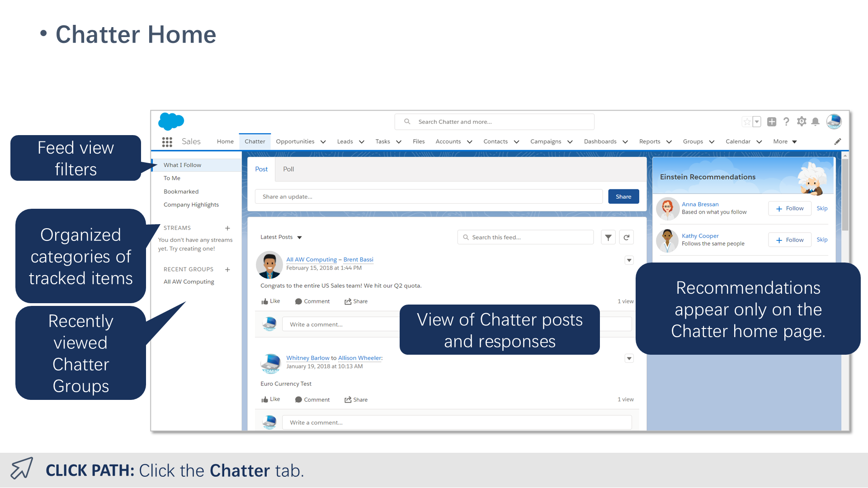Open the setup gear icon

tap(802, 121)
